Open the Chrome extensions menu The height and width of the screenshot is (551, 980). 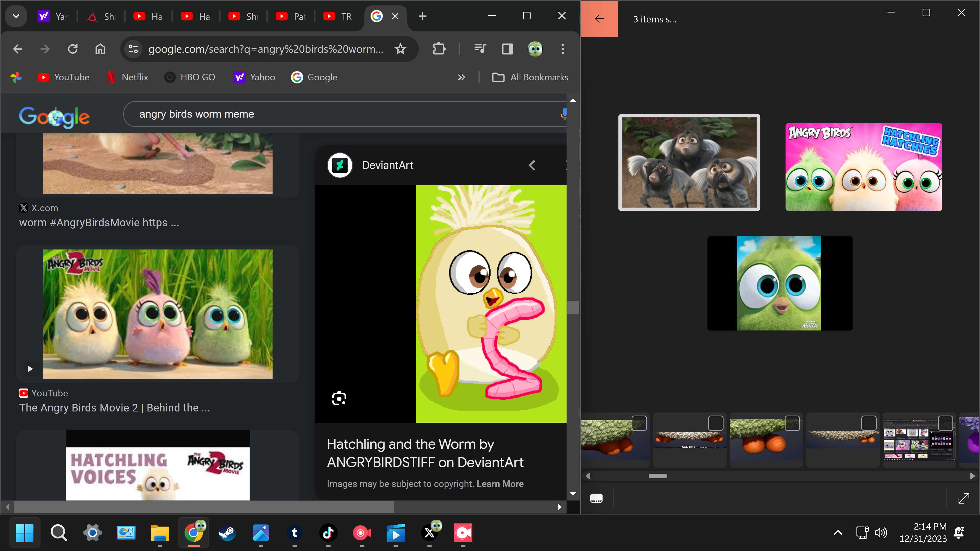[439, 49]
